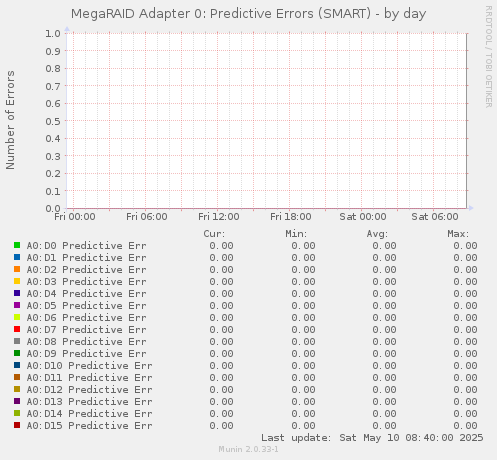Click the gray A0:D8 legend color swatch
This screenshot has height=460, width=497.
pos(17,341)
